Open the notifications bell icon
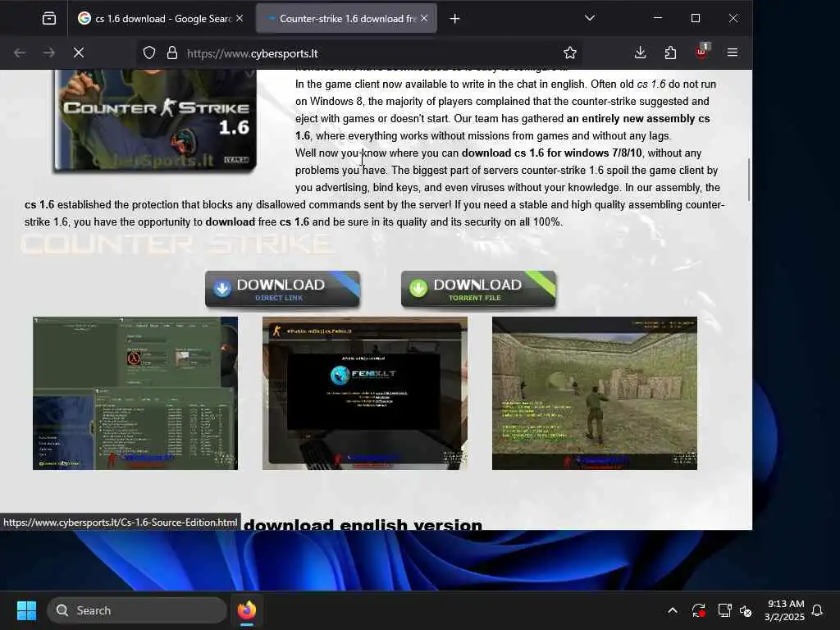 point(817,610)
